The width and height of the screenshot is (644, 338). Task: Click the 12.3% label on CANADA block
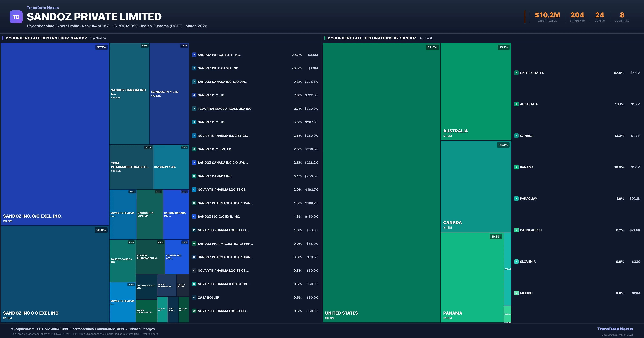[x=503, y=145]
